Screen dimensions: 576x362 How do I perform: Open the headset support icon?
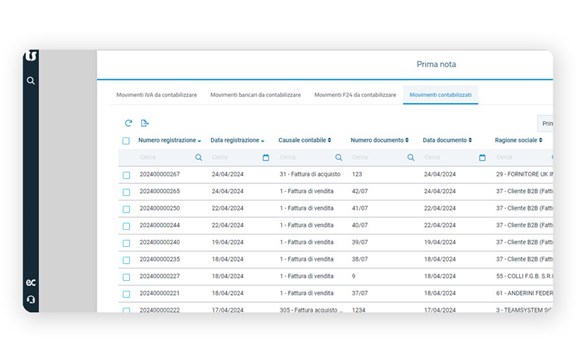[x=31, y=300]
